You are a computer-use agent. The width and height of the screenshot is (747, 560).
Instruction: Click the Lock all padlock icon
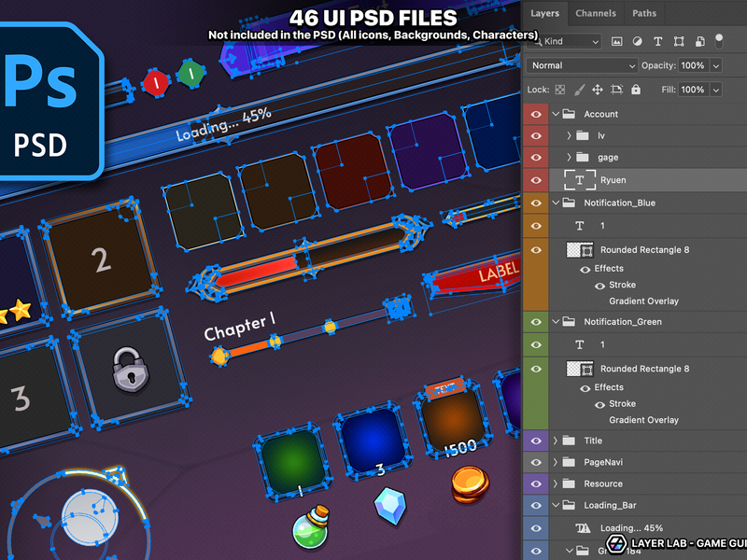[x=636, y=89]
